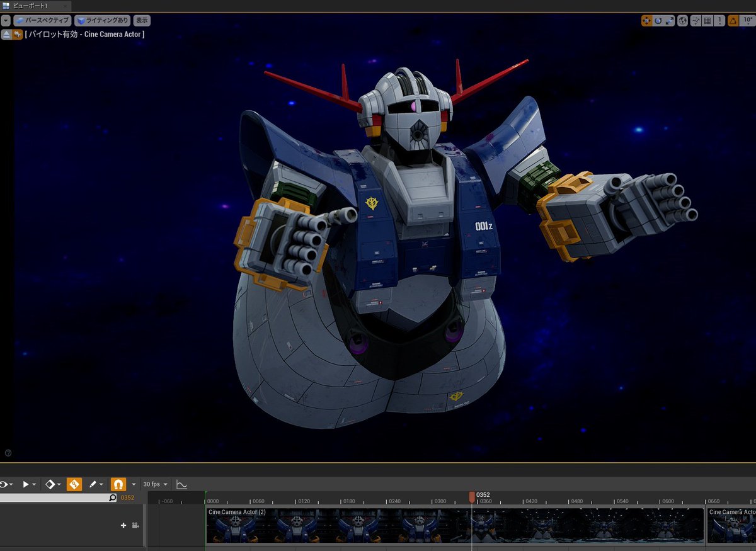Screen dimensions: 756x551
Task: Open the curve editor
Action: tap(181, 484)
